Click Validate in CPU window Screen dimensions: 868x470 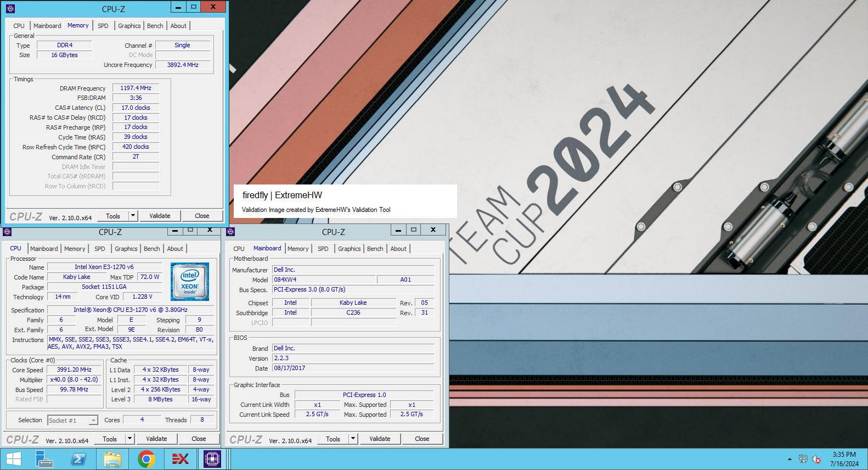pyautogui.click(x=156, y=439)
